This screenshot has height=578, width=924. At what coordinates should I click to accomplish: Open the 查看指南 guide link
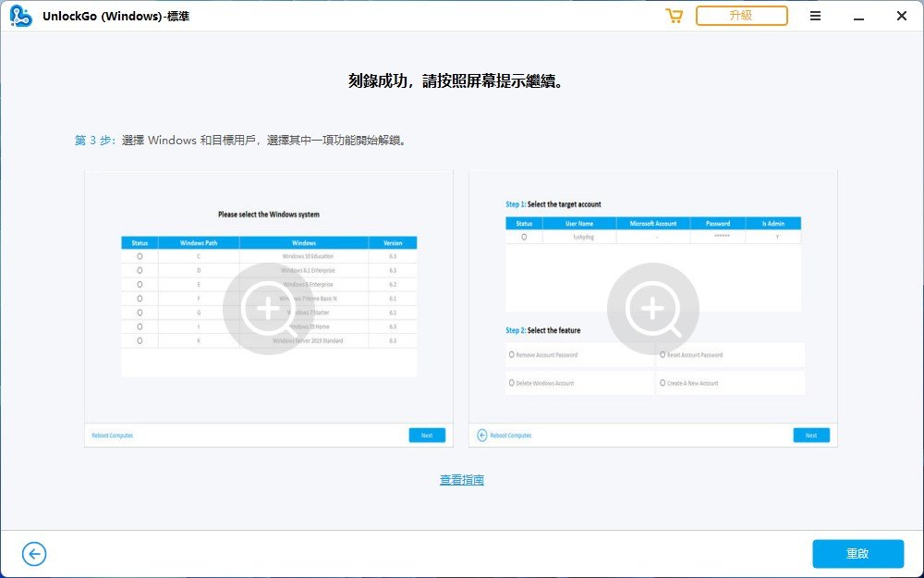coord(462,480)
